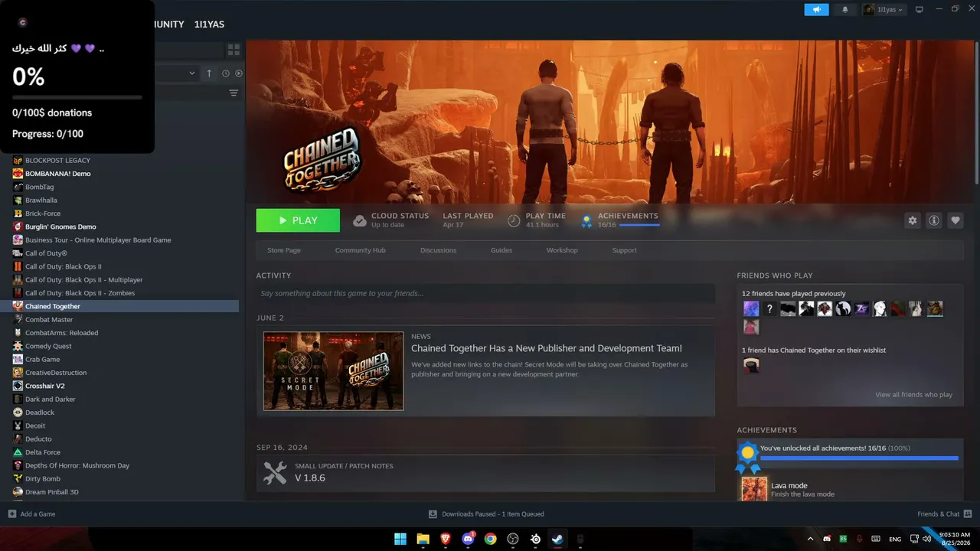This screenshot has height=551, width=980.
Task: Open Discord from taskbar
Action: pos(468,539)
